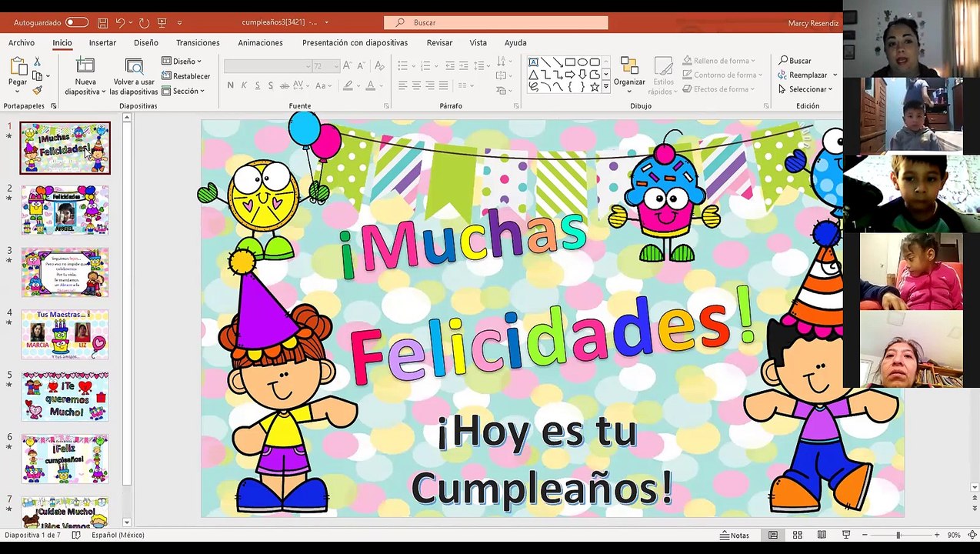The width and height of the screenshot is (980, 554).
Task: Click Volver a usar las diapositivas
Action: tap(134, 77)
